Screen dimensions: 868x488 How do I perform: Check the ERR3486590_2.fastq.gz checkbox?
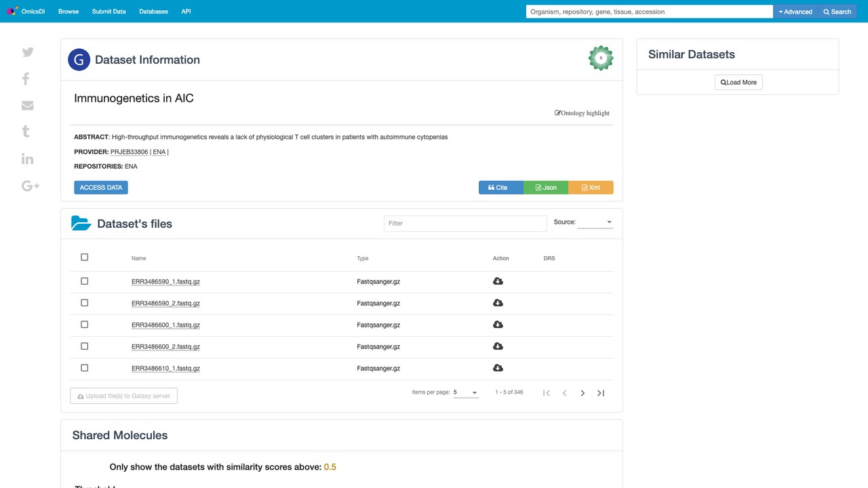tap(85, 302)
